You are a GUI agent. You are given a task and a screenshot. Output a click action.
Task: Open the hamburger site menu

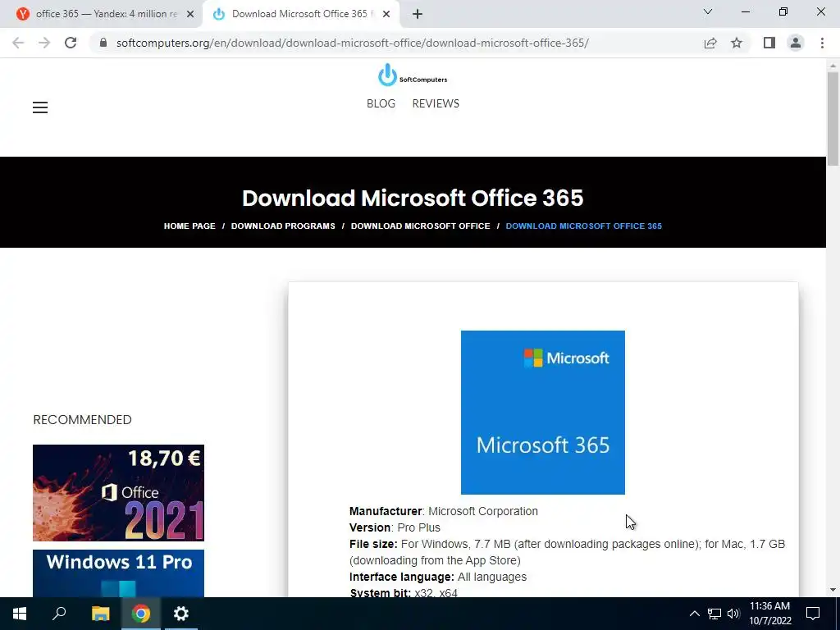pyautogui.click(x=40, y=107)
